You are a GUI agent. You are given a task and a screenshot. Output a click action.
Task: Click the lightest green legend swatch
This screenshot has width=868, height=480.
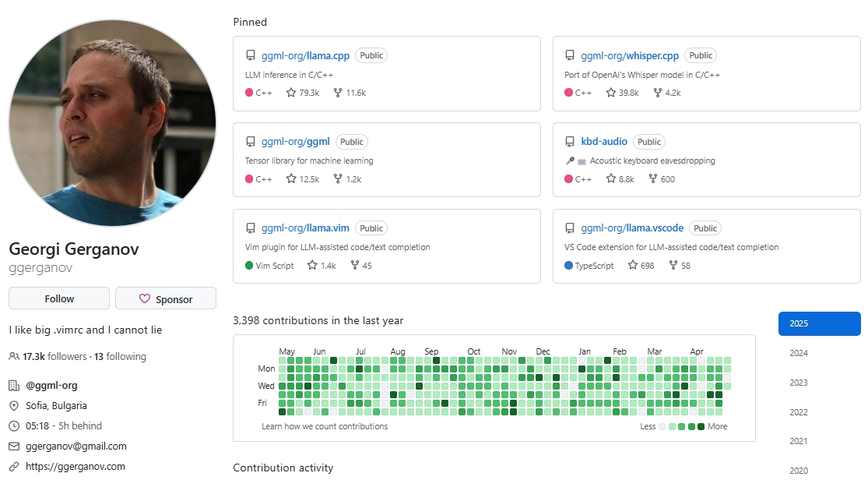pos(672,427)
